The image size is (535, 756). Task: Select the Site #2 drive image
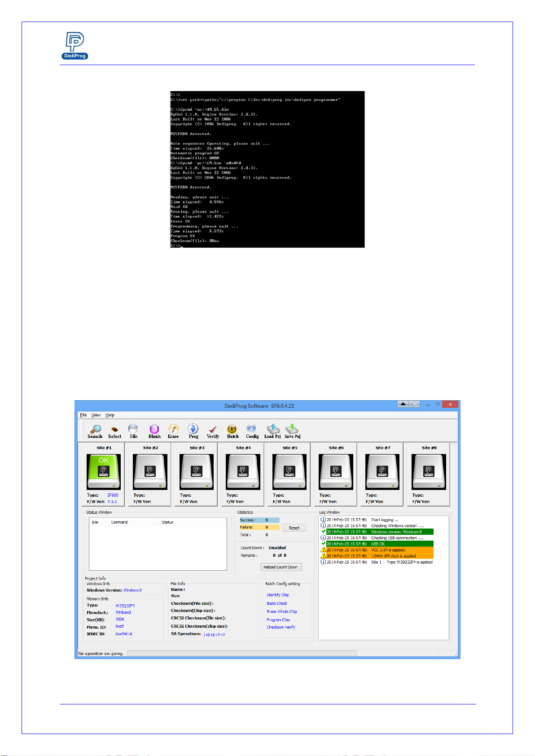tap(150, 472)
